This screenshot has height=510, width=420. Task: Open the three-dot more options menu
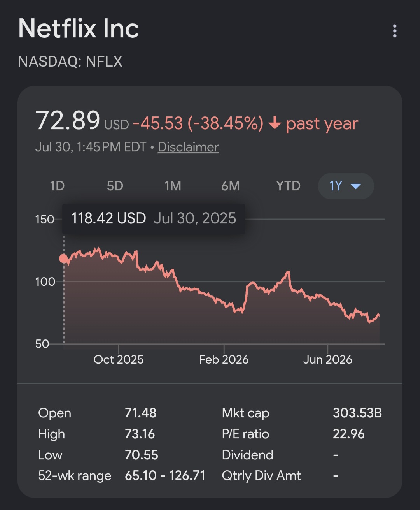(x=395, y=31)
